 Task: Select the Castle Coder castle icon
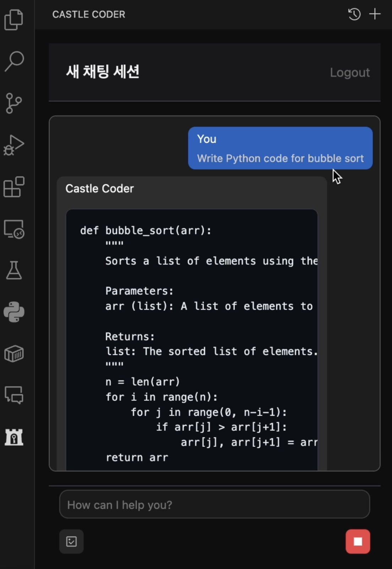14,437
